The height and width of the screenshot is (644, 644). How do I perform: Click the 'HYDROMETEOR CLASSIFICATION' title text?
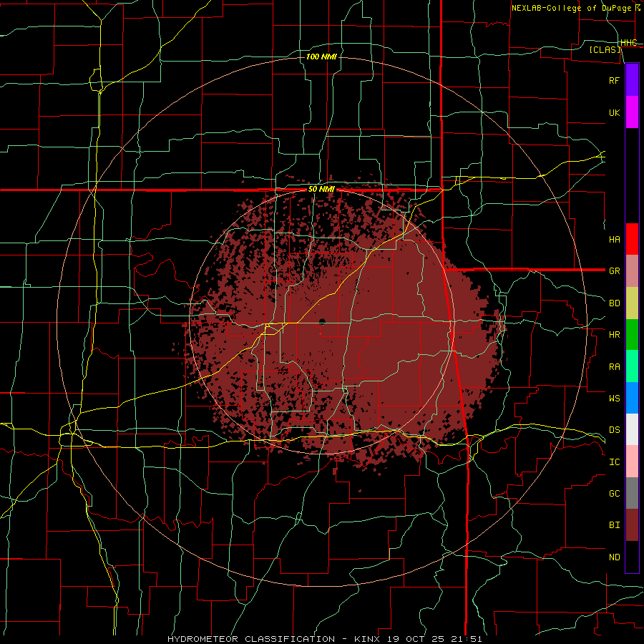[x=251, y=639]
